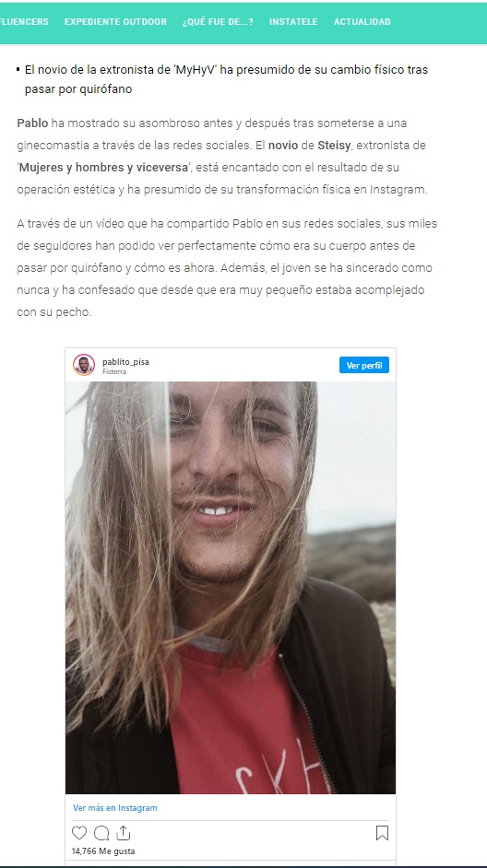
Task: Click the embedded Instagram photo of Pablo
Action: [231, 588]
